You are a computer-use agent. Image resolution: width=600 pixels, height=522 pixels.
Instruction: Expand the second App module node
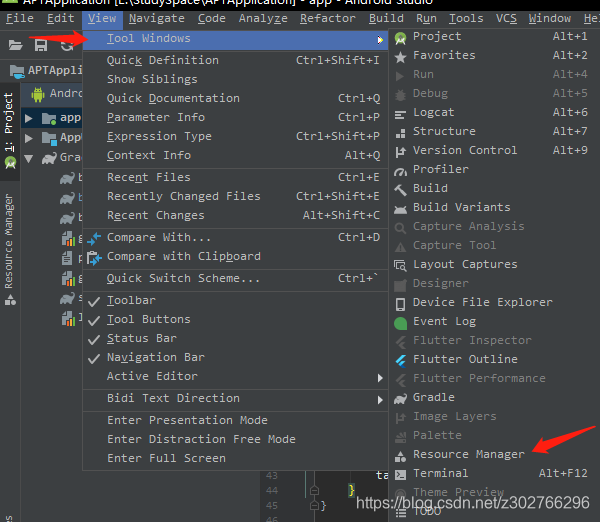coord(28,138)
